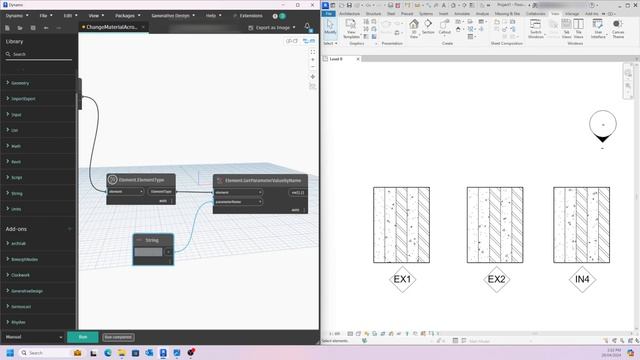Click the Save icon in Revit quick access toolbar
This screenshot has height=360, width=640.
click(349, 5)
